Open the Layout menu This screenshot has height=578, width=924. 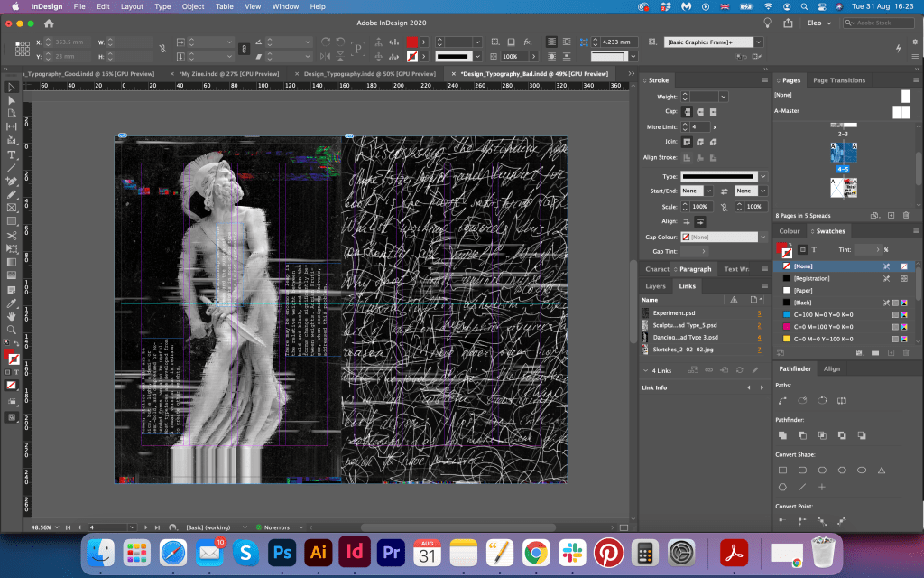[x=132, y=6]
